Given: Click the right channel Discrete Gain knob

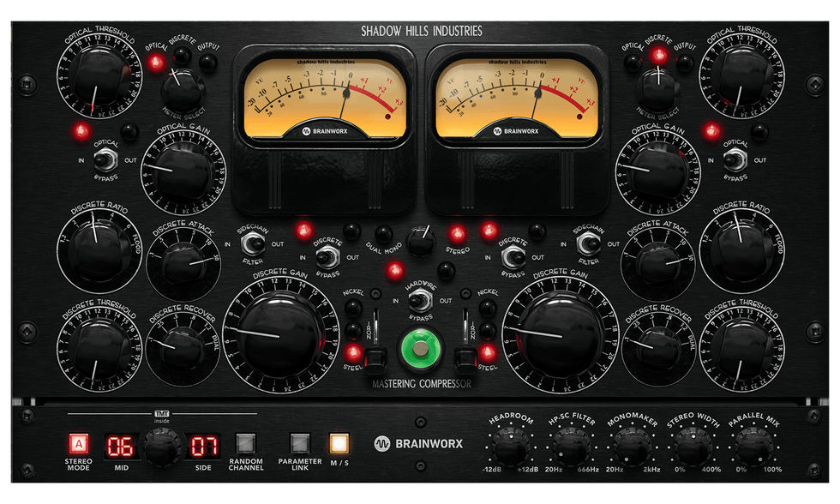Looking at the screenshot, I should point(561,335).
